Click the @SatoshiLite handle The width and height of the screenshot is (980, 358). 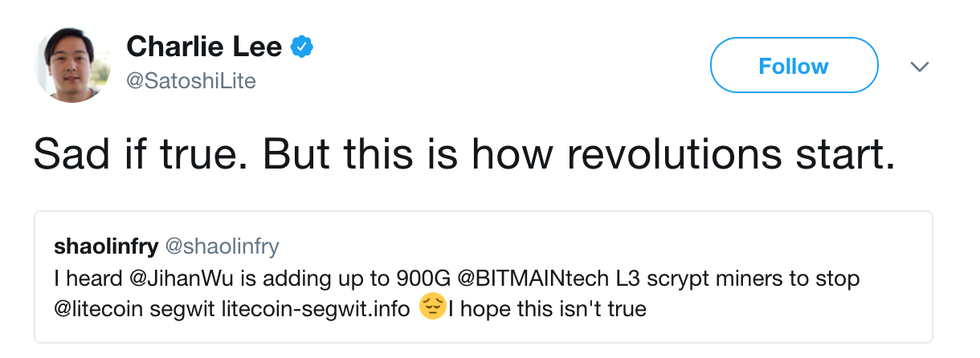point(191,81)
